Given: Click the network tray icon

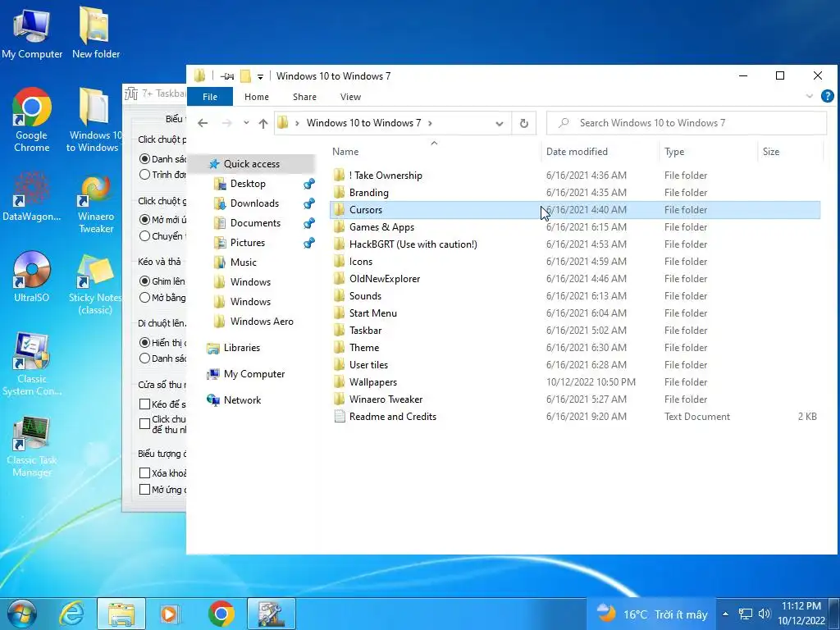Looking at the screenshot, I should pyautogui.click(x=745, y=614).
